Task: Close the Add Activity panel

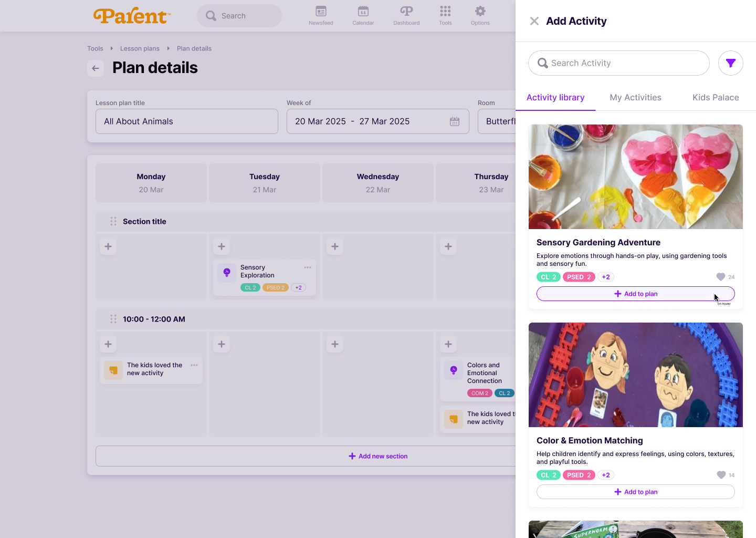Action: [534, 21]
